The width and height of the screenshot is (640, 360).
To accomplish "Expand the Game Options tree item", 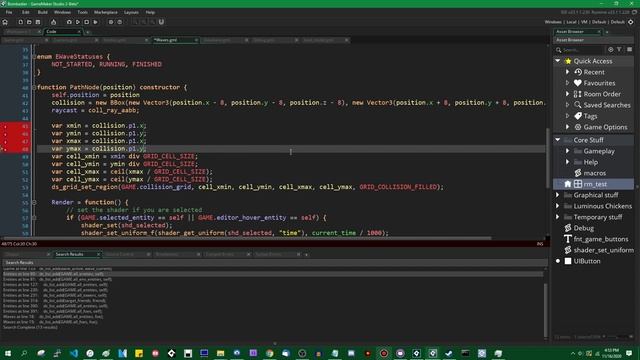I will (567, 127).
